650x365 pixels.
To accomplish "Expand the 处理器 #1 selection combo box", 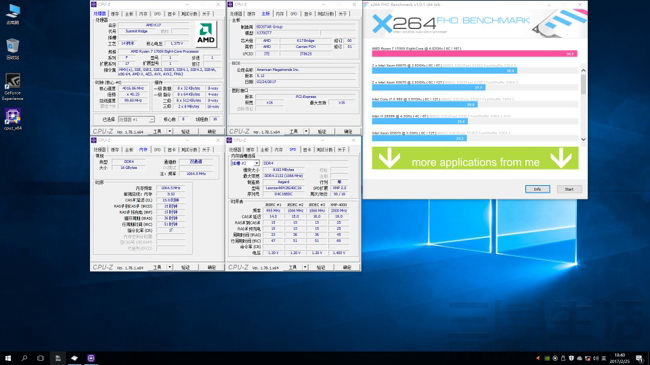I will pos(136,119).
